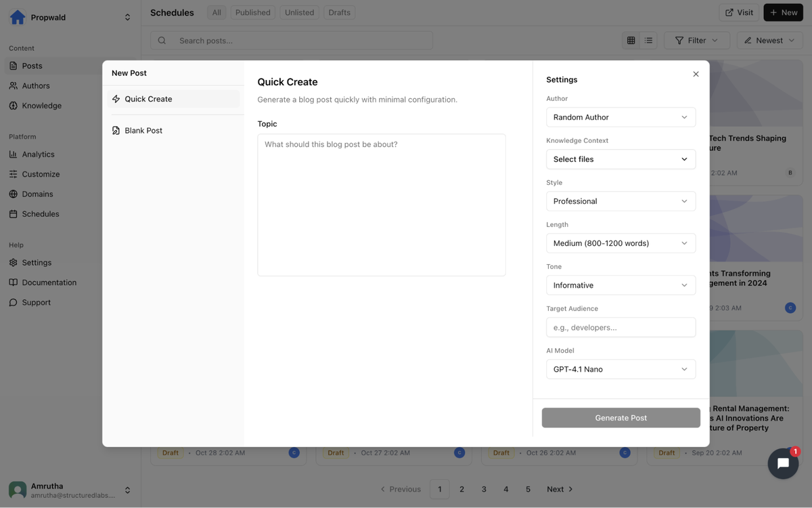Open the Customize panel
Screen dimensions: 812x508
[40, 173]
